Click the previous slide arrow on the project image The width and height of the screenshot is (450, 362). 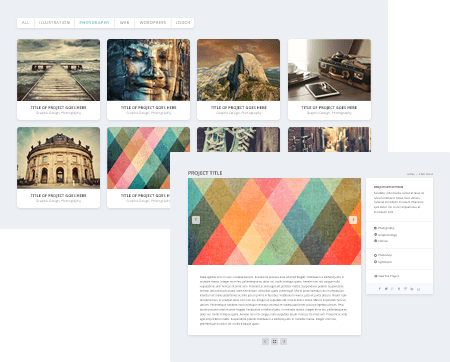(196, 220)
